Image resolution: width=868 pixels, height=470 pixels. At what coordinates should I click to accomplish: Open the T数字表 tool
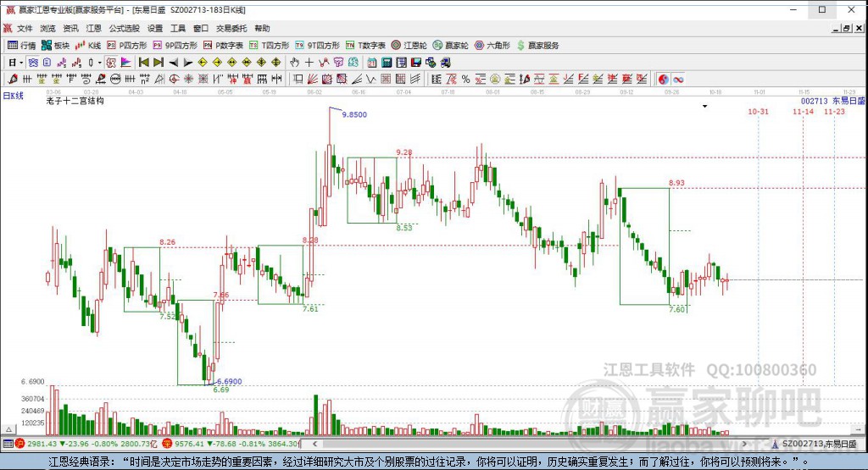tap(365, 46)
